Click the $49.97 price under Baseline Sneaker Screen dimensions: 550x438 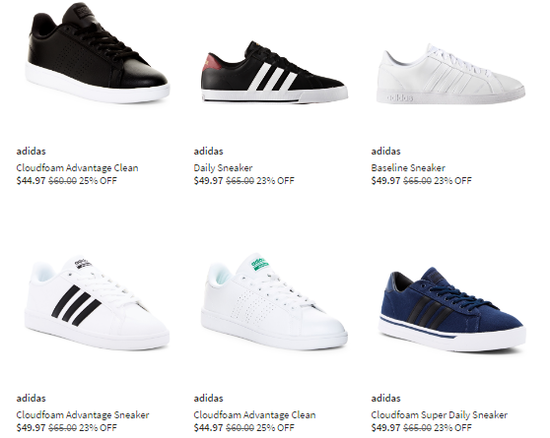(386, 181)
